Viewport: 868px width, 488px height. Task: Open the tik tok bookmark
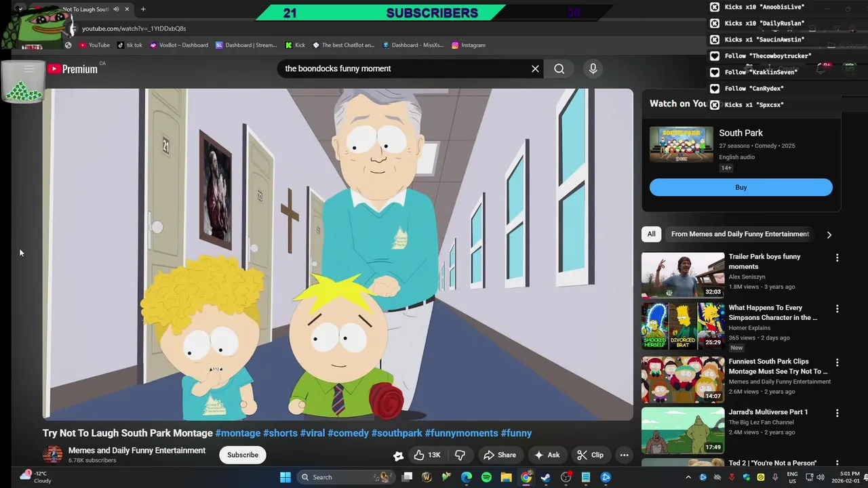coord(130,45)
